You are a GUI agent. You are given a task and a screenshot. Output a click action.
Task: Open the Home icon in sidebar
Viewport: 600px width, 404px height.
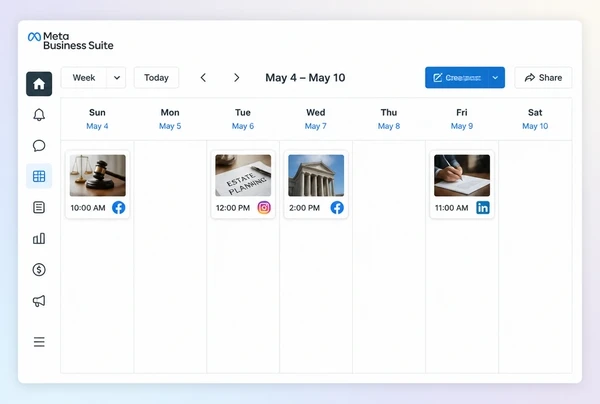click(x=39, y=84)
